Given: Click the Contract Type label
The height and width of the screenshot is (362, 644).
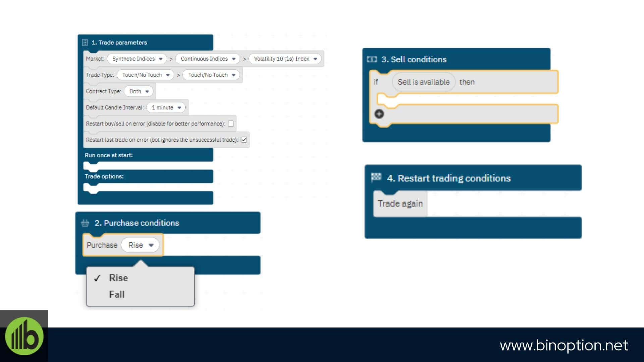Looking at the screenshot, I should 103,91.
